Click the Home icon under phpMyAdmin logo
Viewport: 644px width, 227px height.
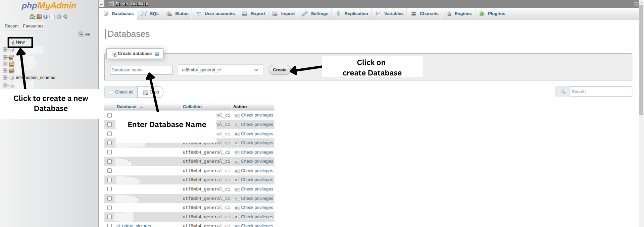click(x=32, y=16)
